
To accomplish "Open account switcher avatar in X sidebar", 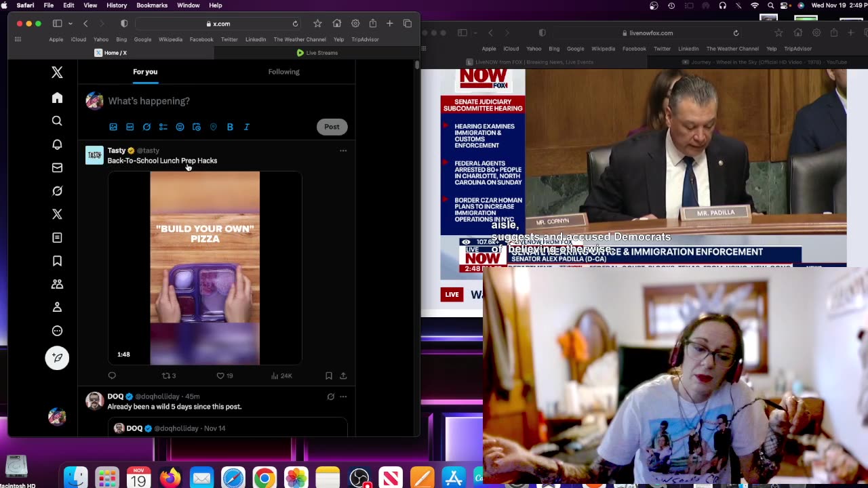I will click(57, 417).
